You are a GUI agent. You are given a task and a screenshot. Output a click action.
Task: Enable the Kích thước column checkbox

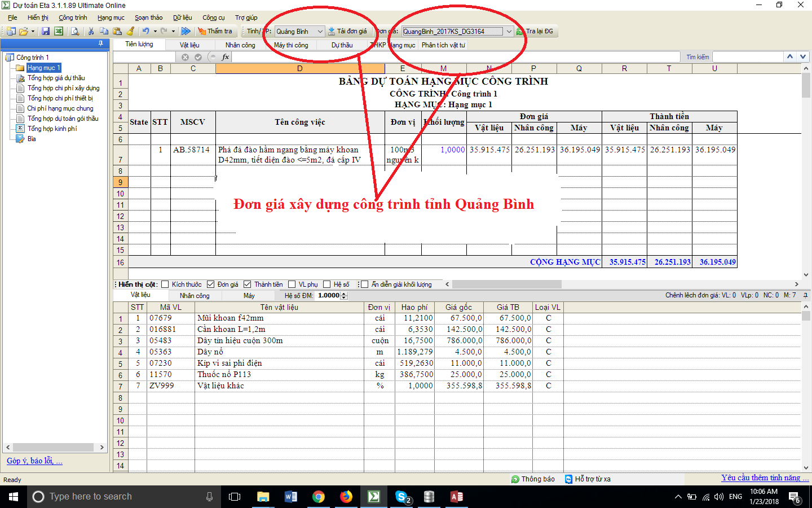[165, 284]
